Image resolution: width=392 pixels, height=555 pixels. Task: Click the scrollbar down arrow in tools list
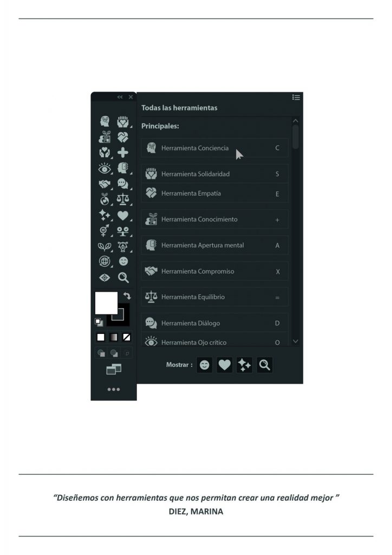point(296,341)
